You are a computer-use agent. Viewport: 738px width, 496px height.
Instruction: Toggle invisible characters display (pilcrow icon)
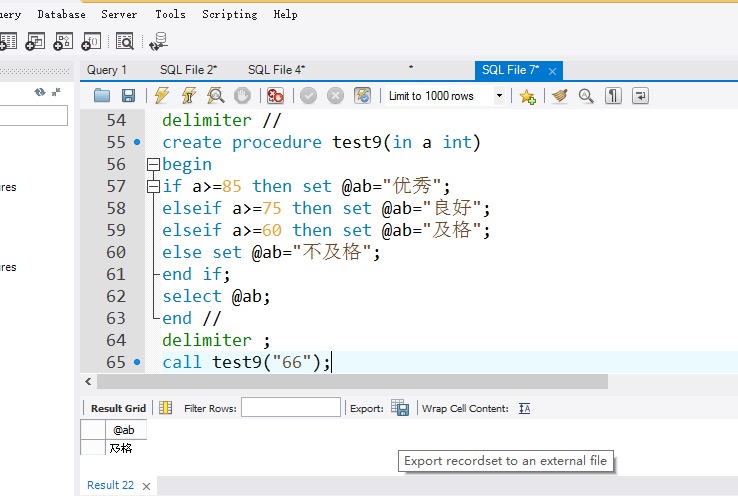(x=613, y=96)
